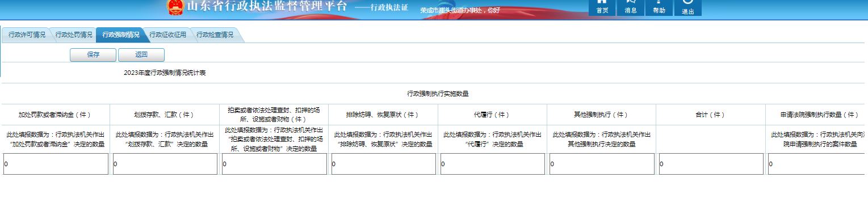Switch to 行政处罚情况 tab
Screen dimensions: 868x211
point(74,35)
